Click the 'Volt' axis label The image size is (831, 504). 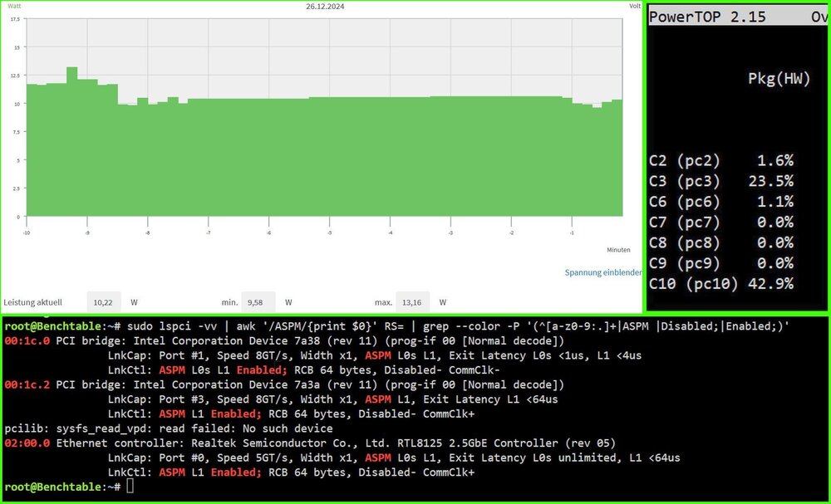click(635, 6)
